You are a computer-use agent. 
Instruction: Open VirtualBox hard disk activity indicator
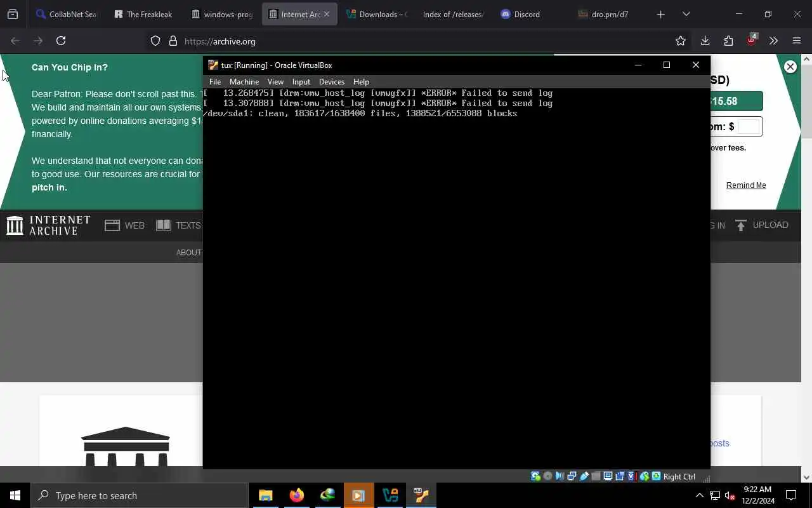click(535, 476)
